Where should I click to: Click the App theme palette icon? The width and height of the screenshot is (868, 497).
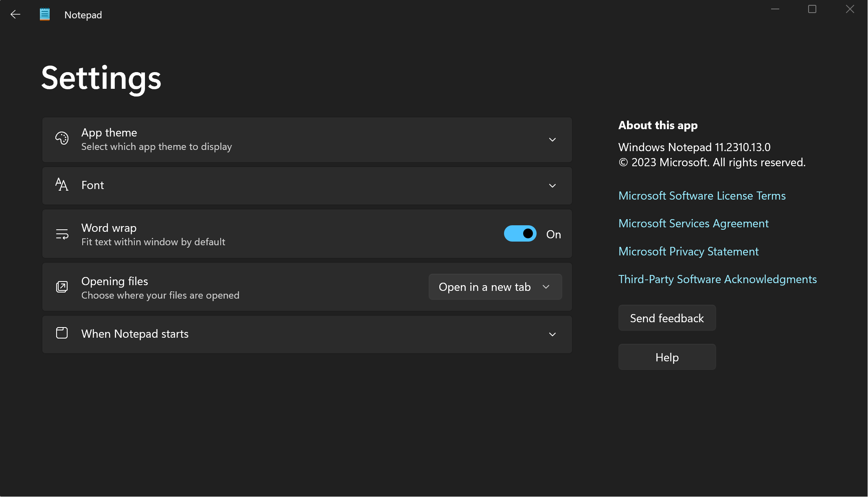click(x=62, y=139)
